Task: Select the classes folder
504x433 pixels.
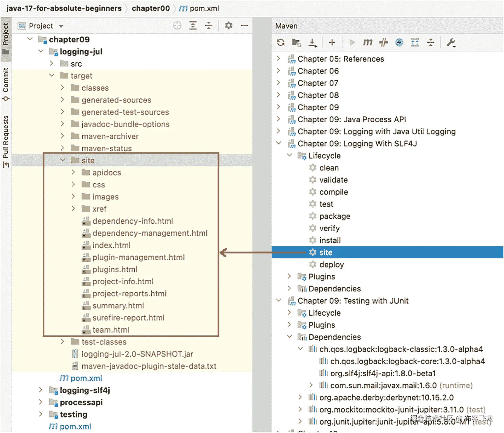Action: [x=95, y=88]
